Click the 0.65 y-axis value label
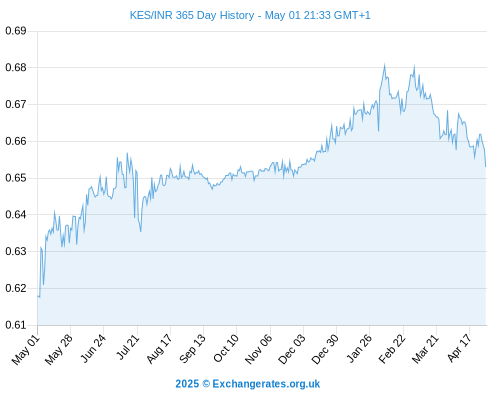 [x=16, y=178]
